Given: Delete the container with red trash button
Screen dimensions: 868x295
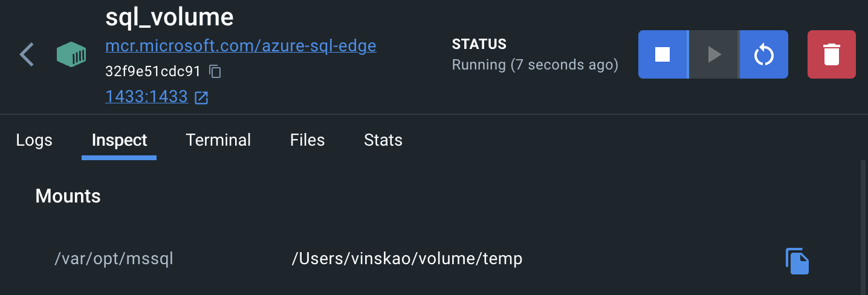Looking at the screenshot, I should 831,54.
